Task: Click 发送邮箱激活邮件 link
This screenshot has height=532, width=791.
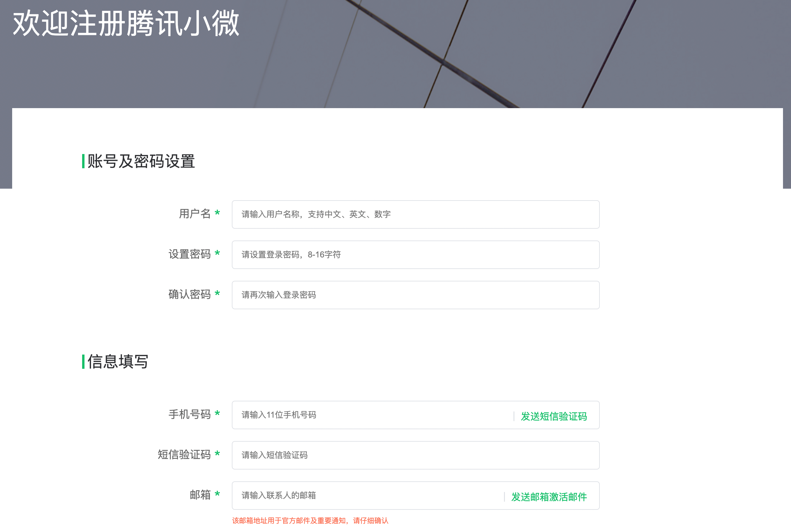Action: [x=549, y=497]
